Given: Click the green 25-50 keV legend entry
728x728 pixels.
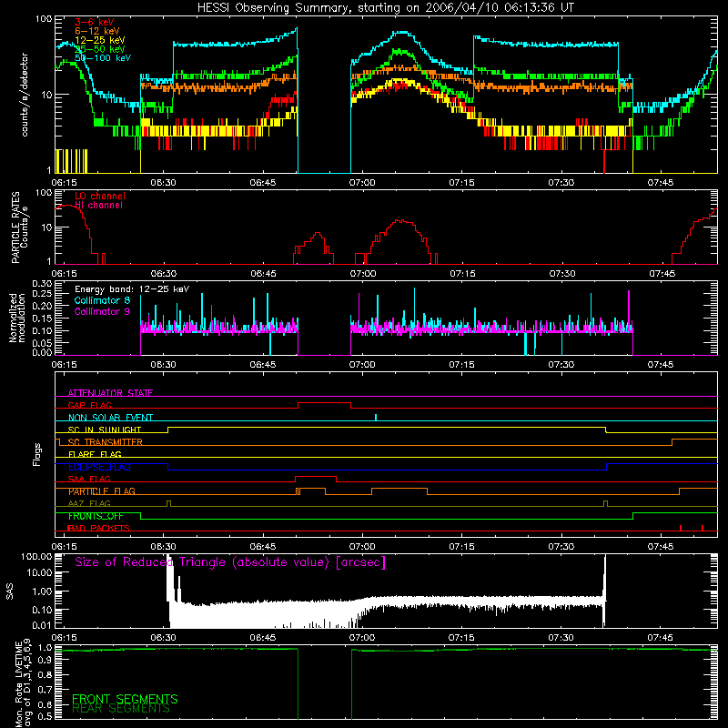Looking at the screenshot, I should tap(100, 49).
